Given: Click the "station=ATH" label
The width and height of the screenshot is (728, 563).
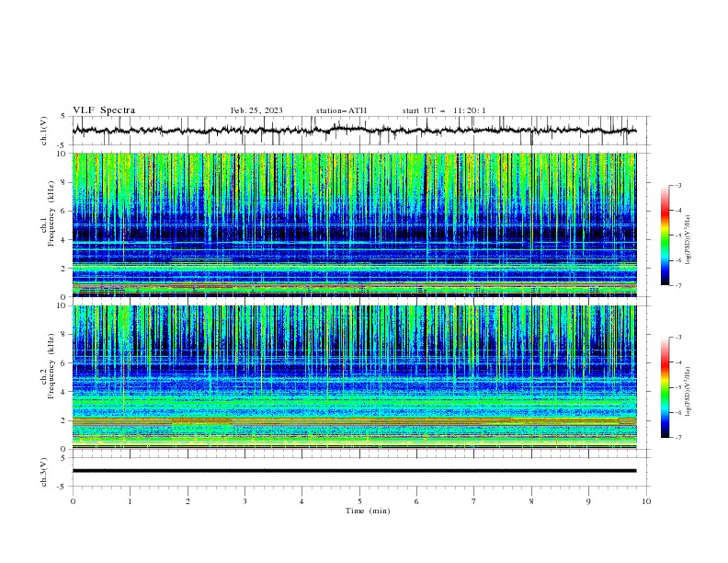Looking at the screenshot, I should [341, 110].
